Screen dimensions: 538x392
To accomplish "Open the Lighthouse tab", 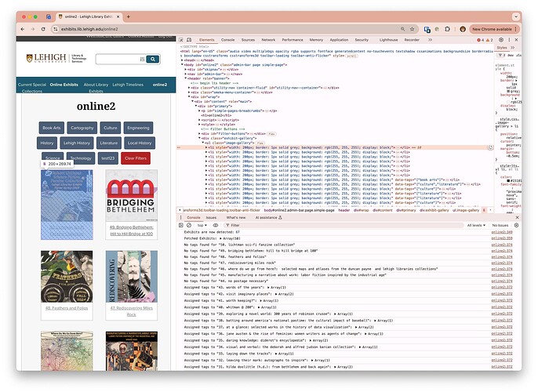I will point(388,40).
